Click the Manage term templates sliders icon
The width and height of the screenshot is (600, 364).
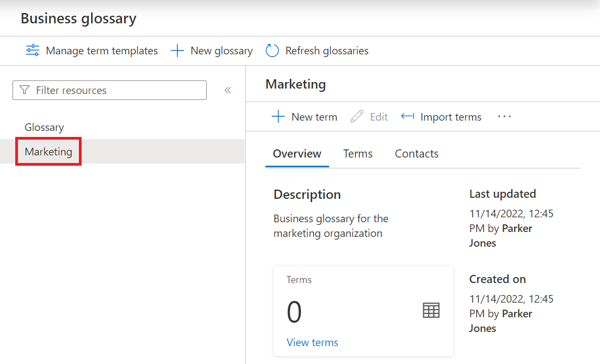click(x=33, y=51)
